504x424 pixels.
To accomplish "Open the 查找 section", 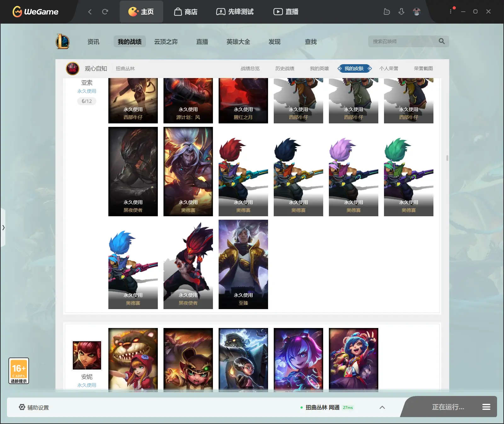I will pos(311,42).
